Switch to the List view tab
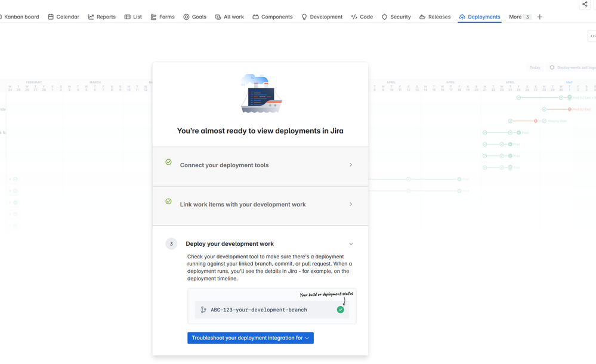Image resolution: width=596 pixels, height=364 pixels. point(133,17)
